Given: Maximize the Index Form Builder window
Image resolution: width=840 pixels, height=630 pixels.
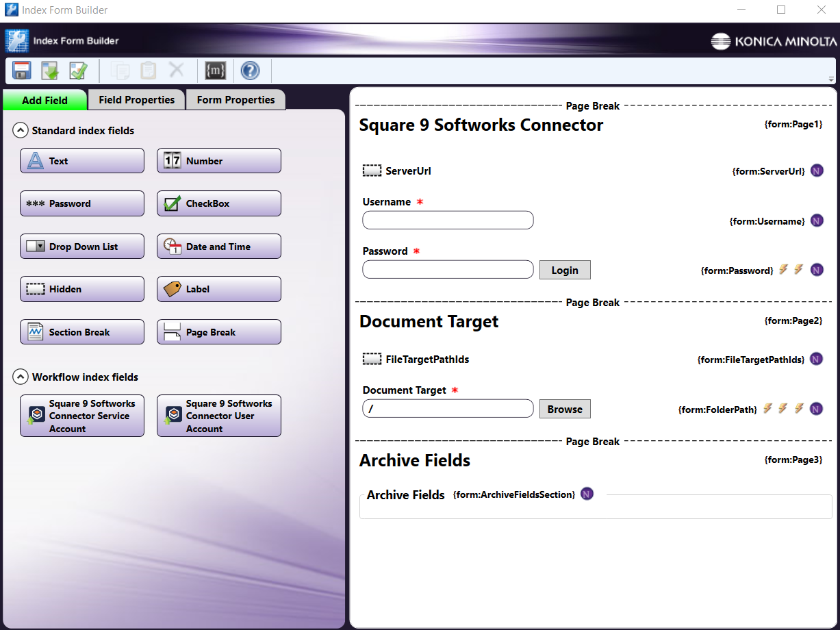Looking at the screenshot, I should [x=781, y=10].
